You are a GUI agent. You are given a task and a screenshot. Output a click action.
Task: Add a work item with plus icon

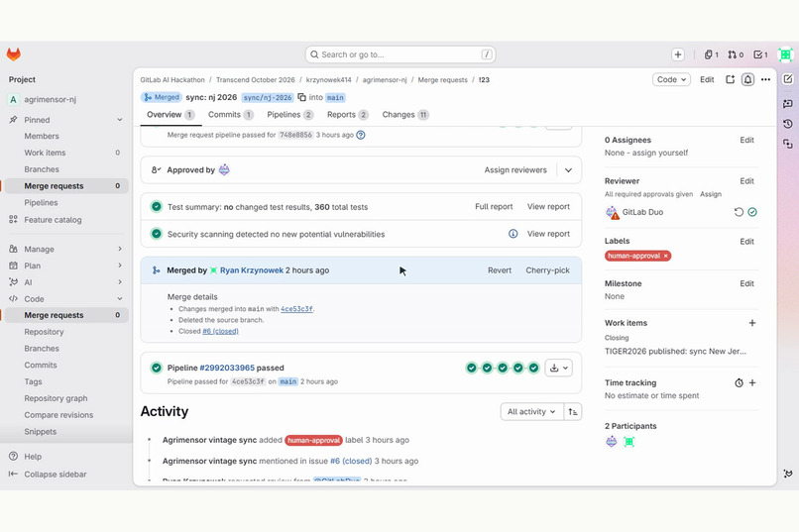(x=752, y=323)
